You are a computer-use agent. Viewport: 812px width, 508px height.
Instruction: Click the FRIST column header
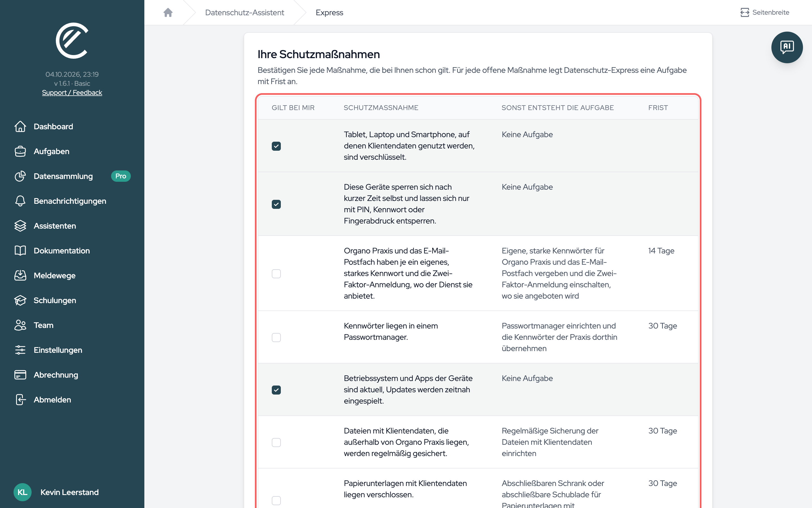tap(658, 108)
